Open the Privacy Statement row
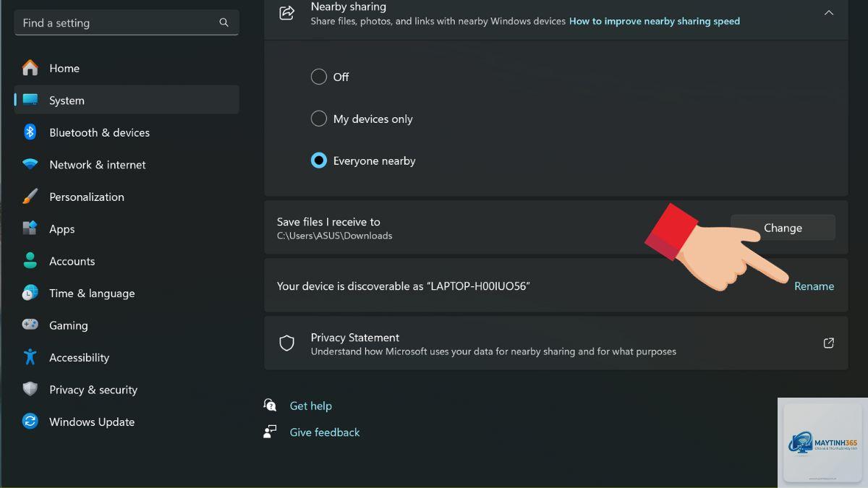Viewport: 868px width, 488px height. (x=556, y=343)
